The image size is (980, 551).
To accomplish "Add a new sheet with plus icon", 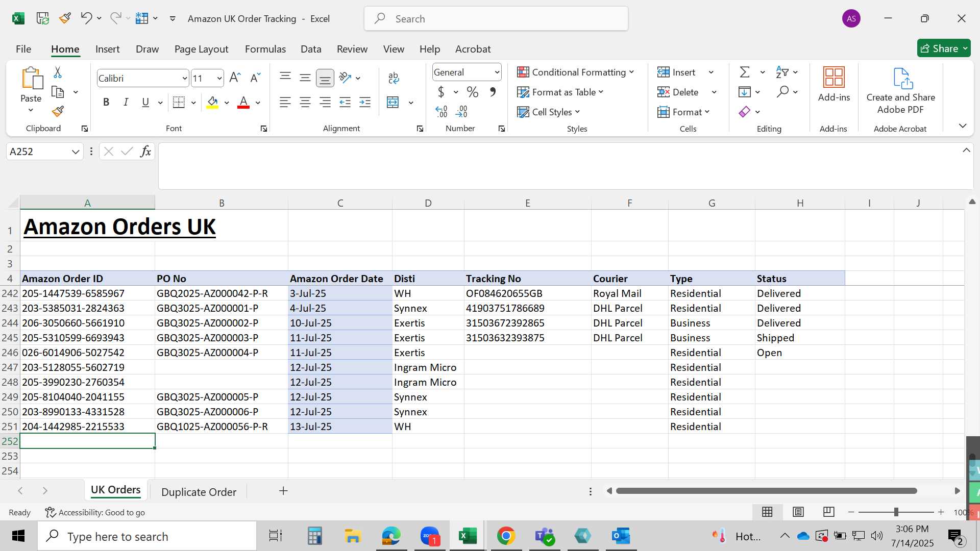I will [283, 491].
